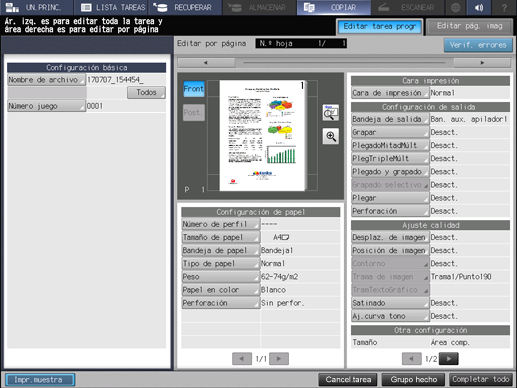Open Cara de impresión setting
The width and height of the screenshot is (517, 388).
390,93
